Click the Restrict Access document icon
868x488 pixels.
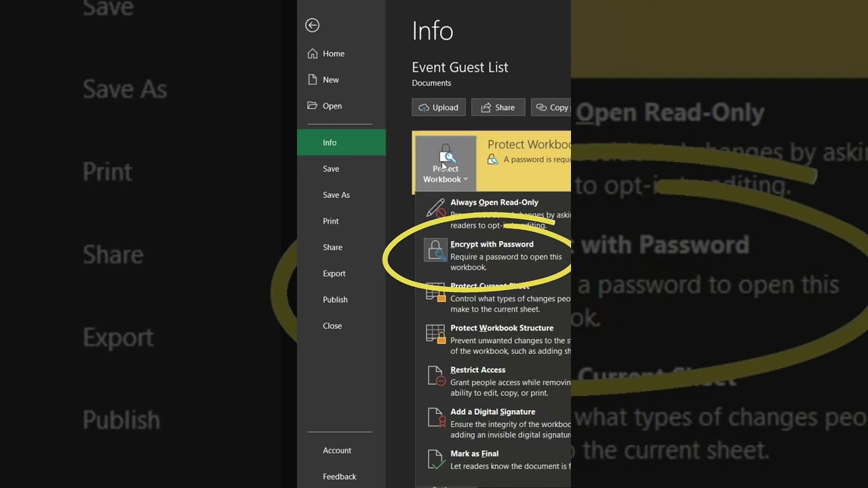pyautogui.click(x=435, y=376)
